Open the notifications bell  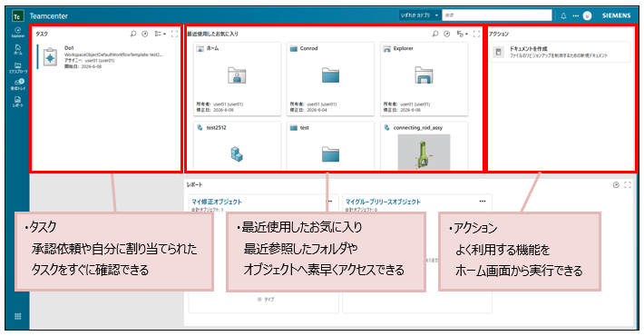pyautogui.click(x=563, y=15)
